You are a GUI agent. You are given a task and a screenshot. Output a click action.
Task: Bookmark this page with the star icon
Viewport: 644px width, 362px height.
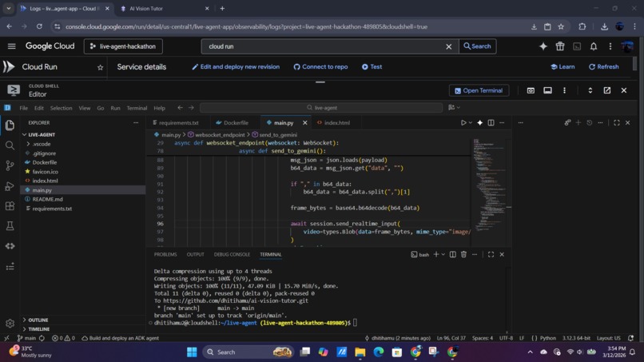tap(561, 26)
